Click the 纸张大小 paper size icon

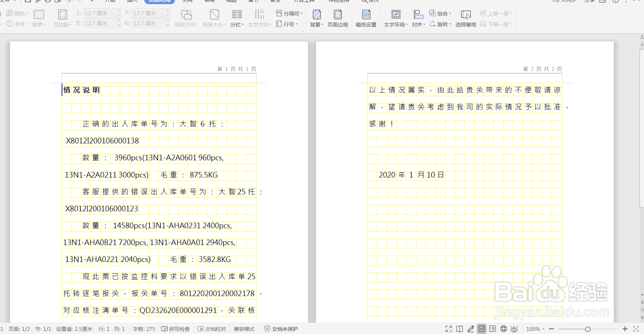click(214, 15)
